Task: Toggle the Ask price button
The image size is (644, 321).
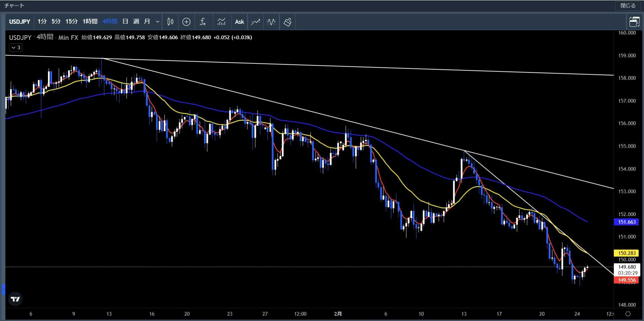Action: 239,22
